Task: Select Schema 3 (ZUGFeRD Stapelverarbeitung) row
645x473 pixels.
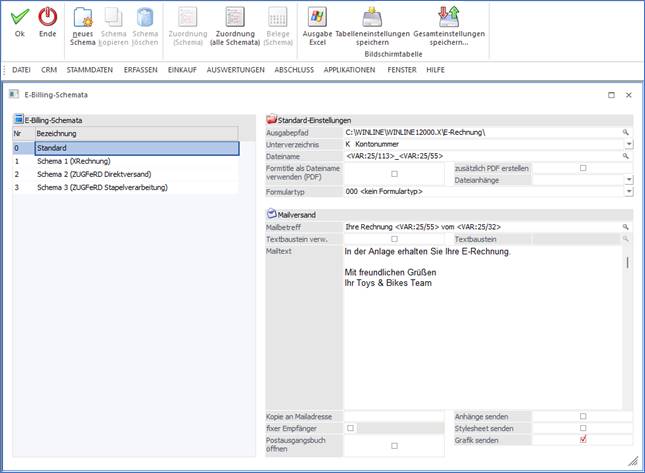Action: point(126,188)
